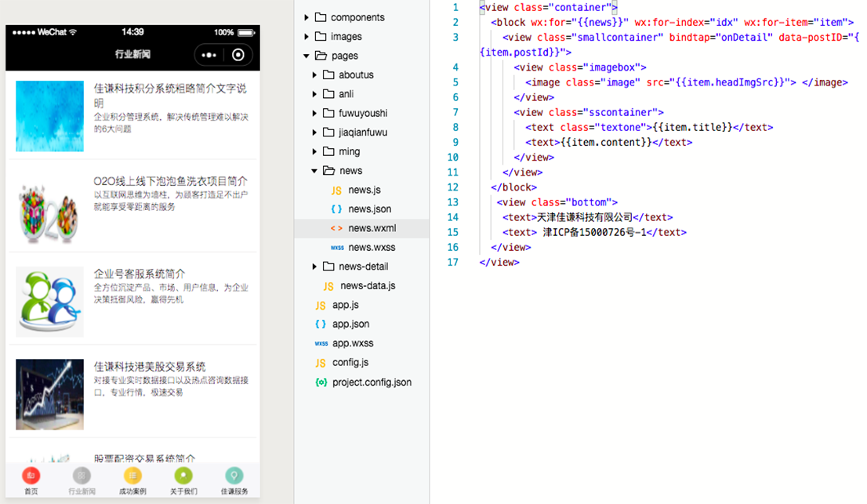867x504 pixels.
Task: Select the news.wxml file
Action: (372, 227)
